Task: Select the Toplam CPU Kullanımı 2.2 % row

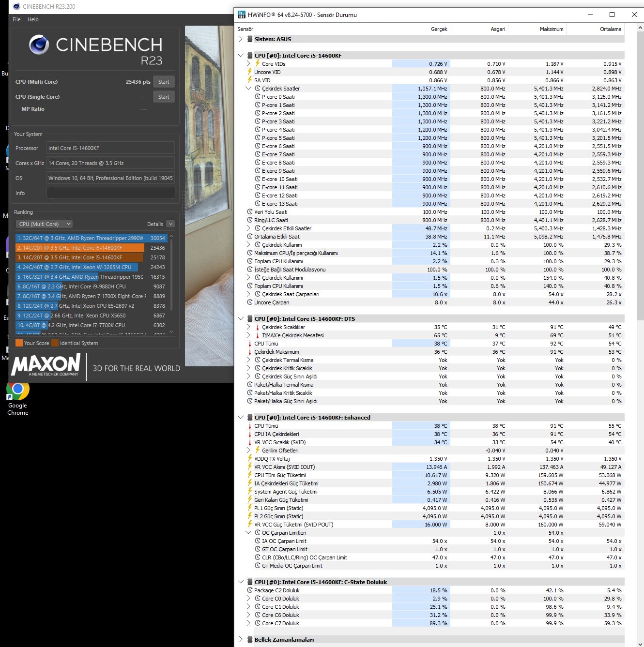Action: (x=430, y=261)
